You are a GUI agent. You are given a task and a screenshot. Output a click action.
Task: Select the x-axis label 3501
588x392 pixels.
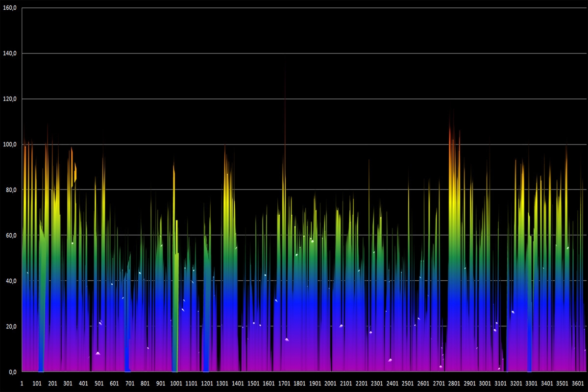562,384
